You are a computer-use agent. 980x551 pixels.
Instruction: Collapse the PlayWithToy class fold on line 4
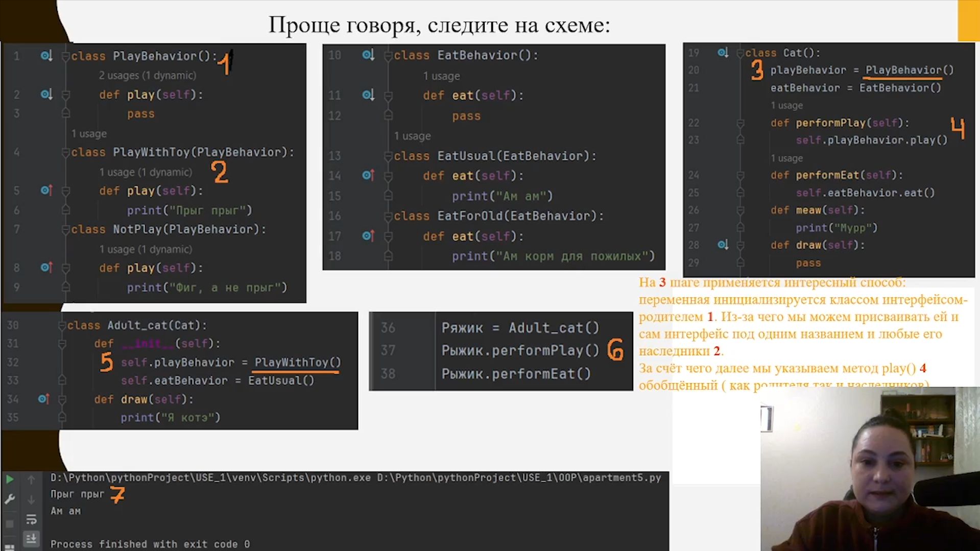pyautogui.click(x=65, y=152)
